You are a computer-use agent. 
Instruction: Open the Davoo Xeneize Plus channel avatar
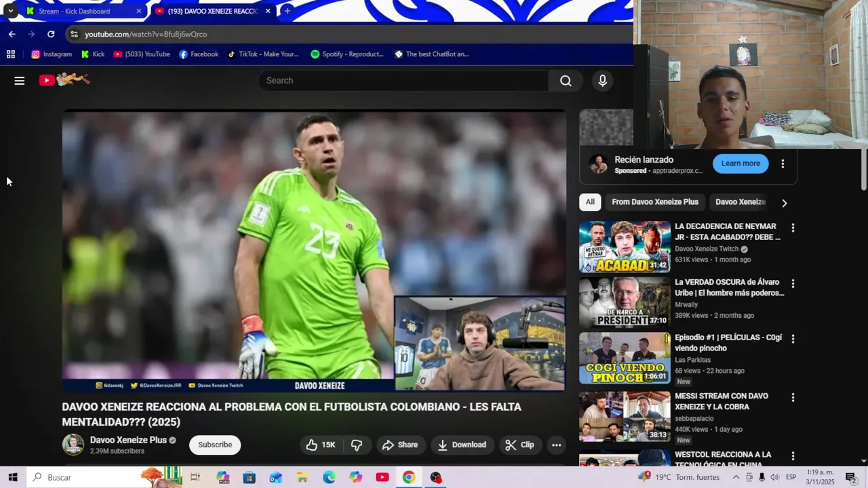point(73,445)
